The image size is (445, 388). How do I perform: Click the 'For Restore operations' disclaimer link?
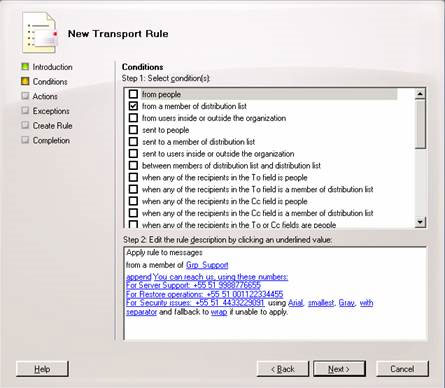pos(204,294)
